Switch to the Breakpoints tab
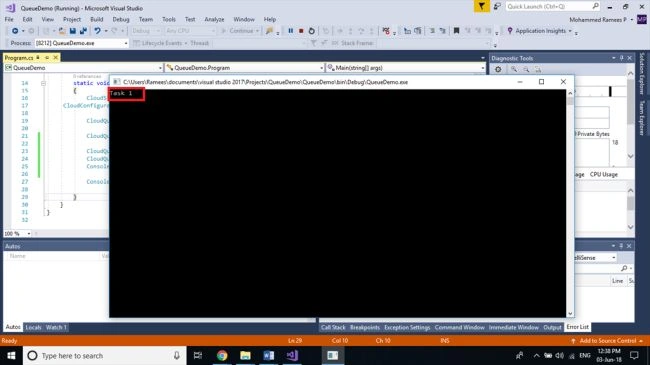650x365 pixels. coord(365,327)
